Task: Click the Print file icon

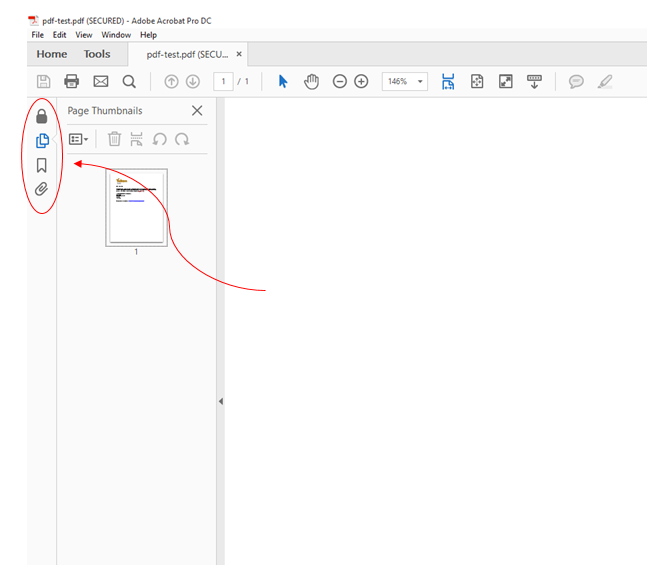Action: pos(72,82)
